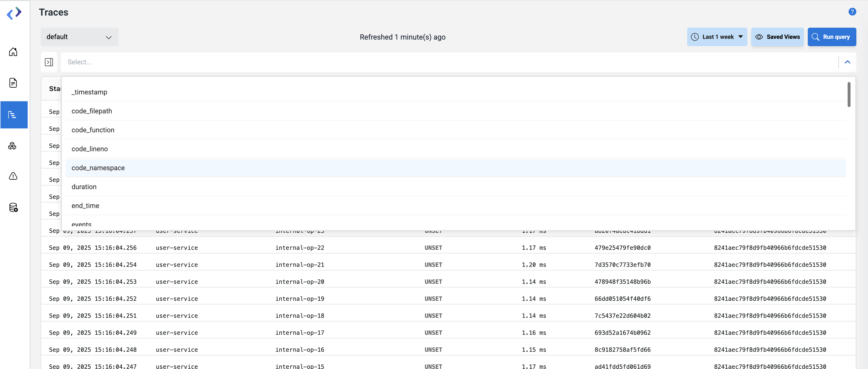The image size is (868, 369).
Task: Open the Logs page icon
Action: [x=13, y=83]
